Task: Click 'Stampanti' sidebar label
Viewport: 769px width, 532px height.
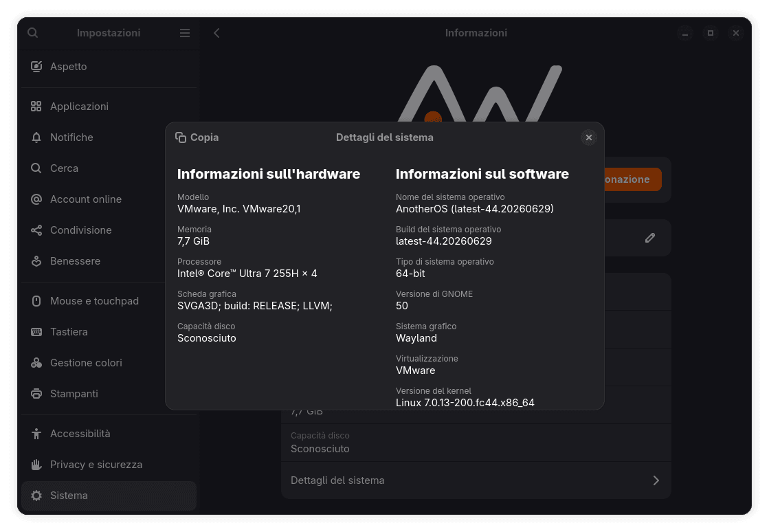Action: tap(74, 394)
